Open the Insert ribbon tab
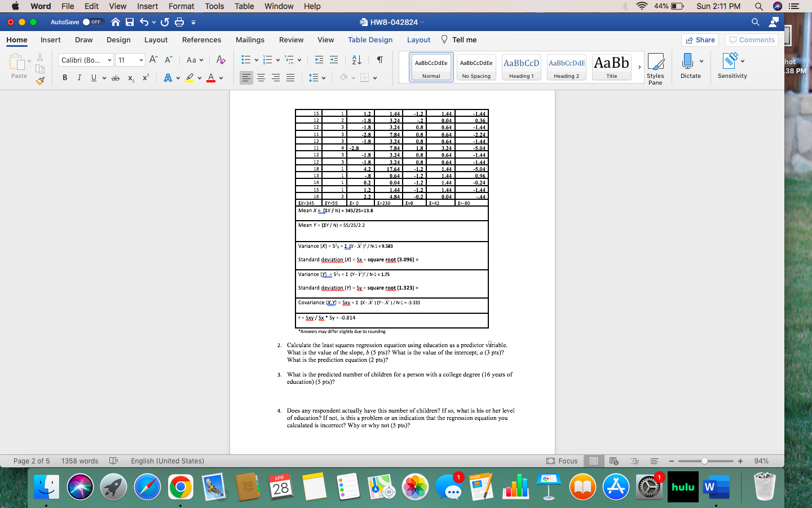812x508 pixels. (51, 40)
